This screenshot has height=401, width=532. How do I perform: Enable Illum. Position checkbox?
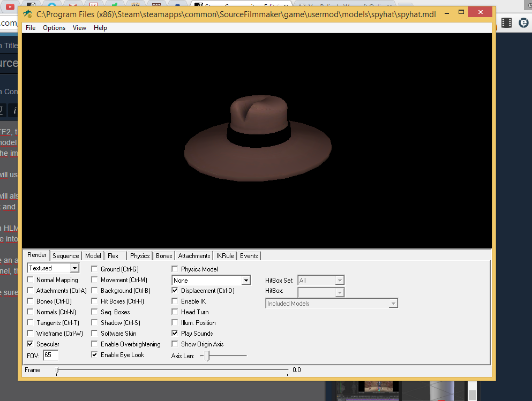click(x=175, y=323)
